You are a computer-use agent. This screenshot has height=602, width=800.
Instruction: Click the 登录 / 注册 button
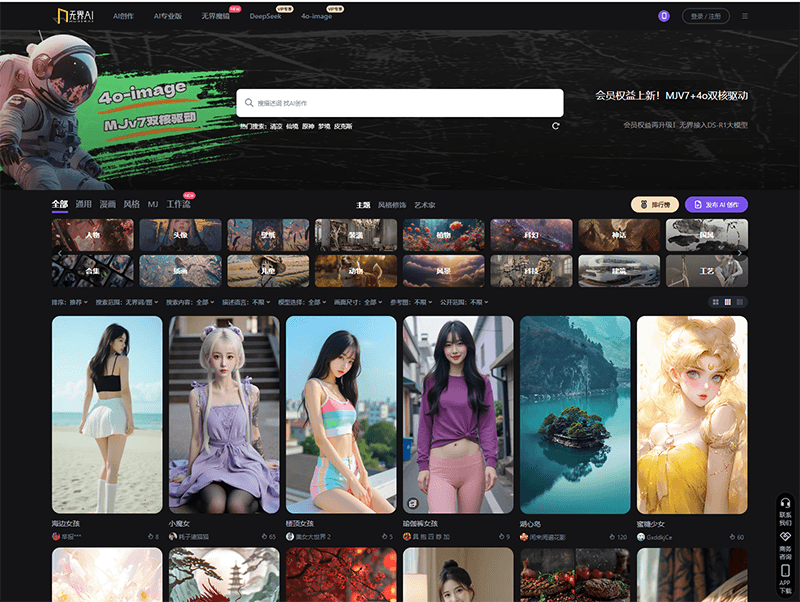pos(706,16)
